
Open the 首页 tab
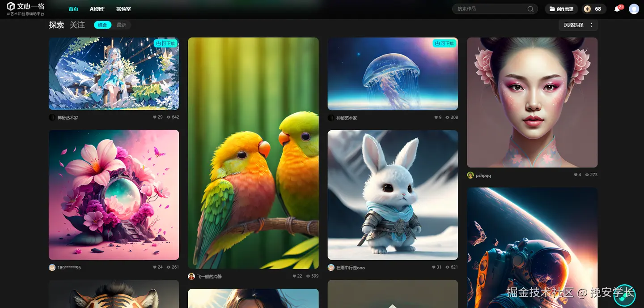[73, 9]
